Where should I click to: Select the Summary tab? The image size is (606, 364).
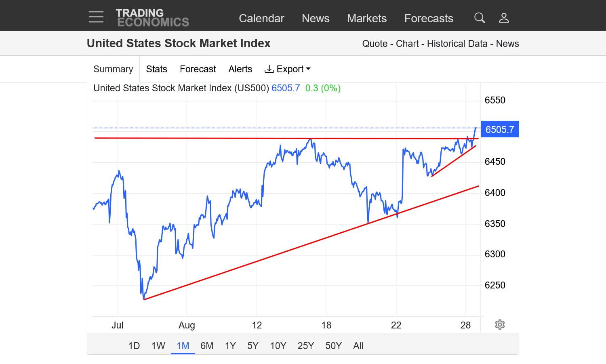point(113,69)
